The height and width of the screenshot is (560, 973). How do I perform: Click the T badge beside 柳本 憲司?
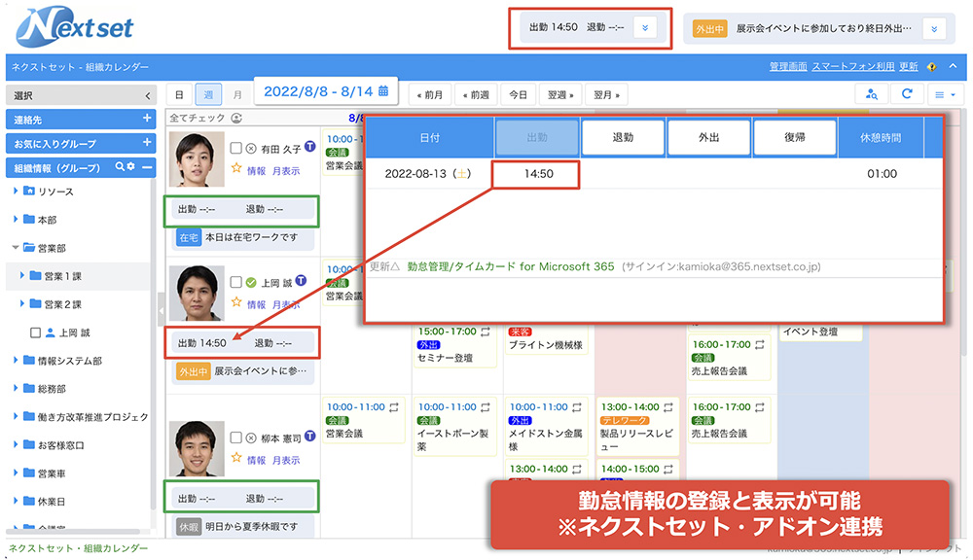click(x=309, y=437)
